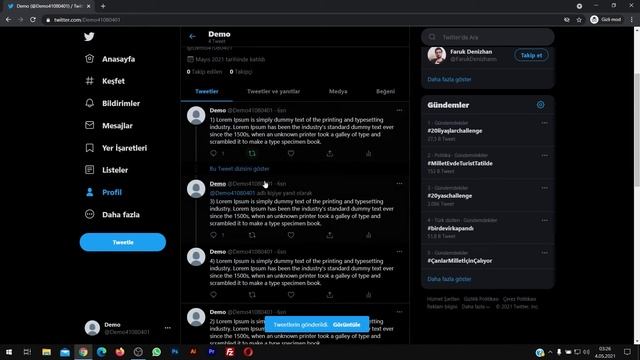
Task: Open more options for tweet 1) Lorem
Action: pos(399,110)
